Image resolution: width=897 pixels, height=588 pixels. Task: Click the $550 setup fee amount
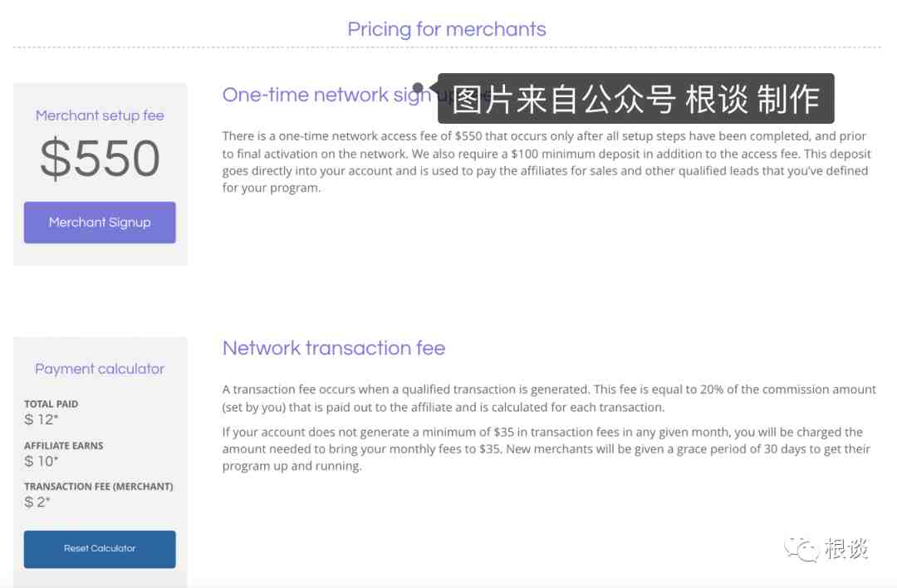click(x=100, y=159)
